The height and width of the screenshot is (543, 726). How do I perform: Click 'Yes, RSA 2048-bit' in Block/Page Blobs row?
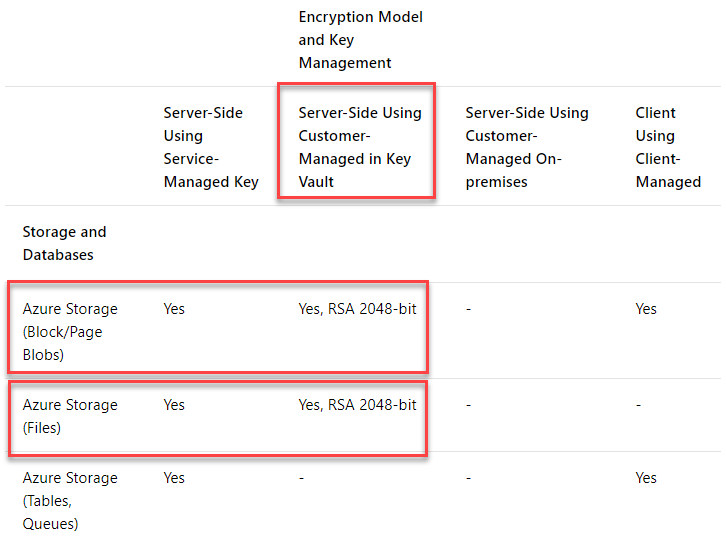(357, 309)
